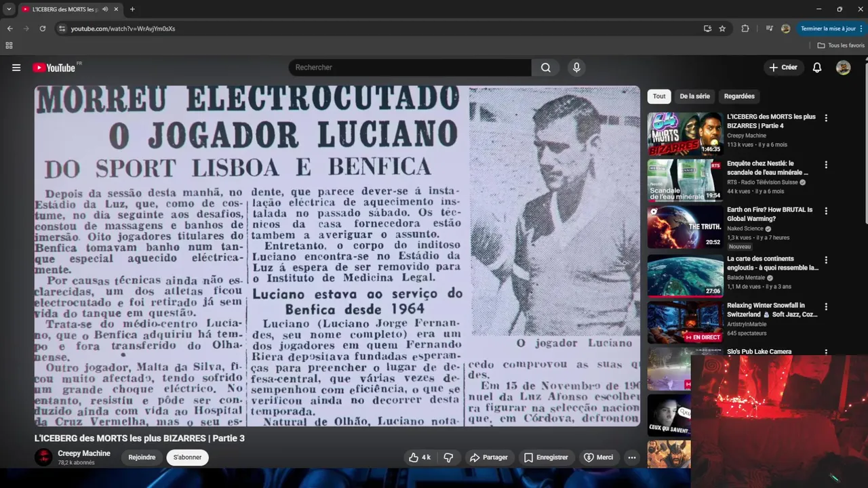Go back with browser back arrow
The width and height of the screenshot is (868, 488).
[10, 28]
